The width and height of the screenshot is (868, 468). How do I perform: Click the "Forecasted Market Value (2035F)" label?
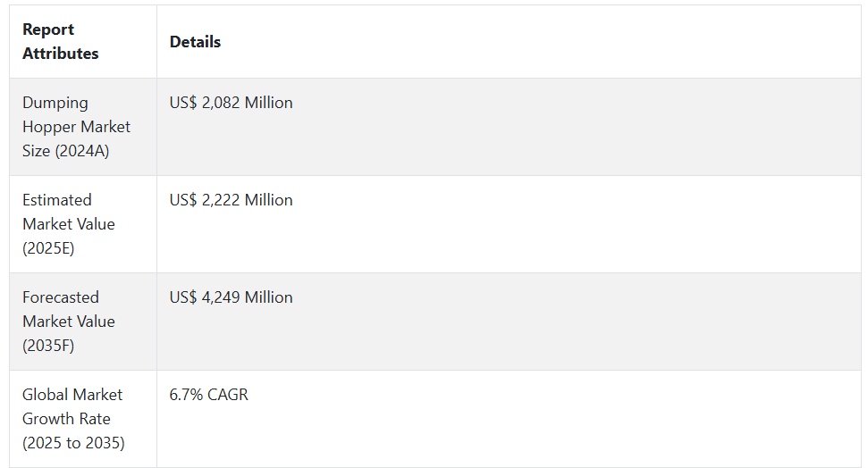pyautogui.click(x=69, y=322)
